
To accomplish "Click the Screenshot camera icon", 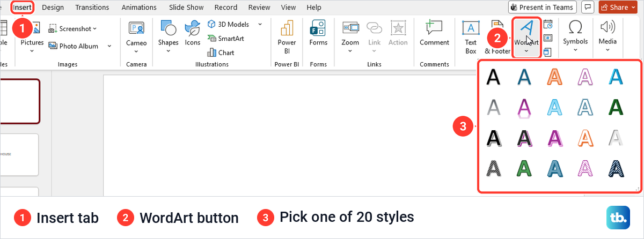I will [x=53, y=28].
